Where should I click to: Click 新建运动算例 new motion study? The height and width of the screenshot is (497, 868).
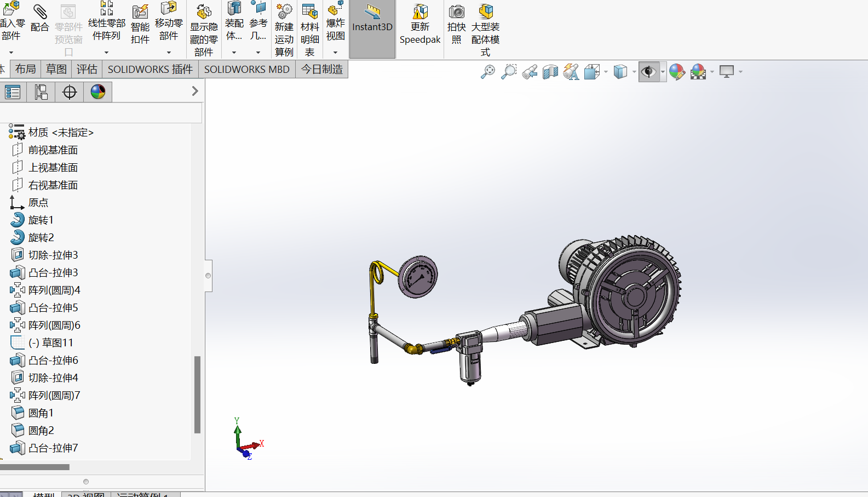[x=284, y=31]
